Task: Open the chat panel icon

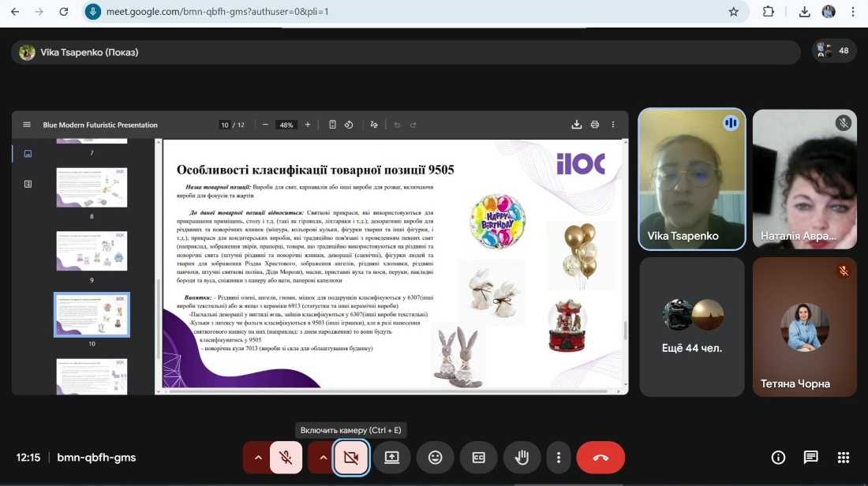Action: coord(810,458)
